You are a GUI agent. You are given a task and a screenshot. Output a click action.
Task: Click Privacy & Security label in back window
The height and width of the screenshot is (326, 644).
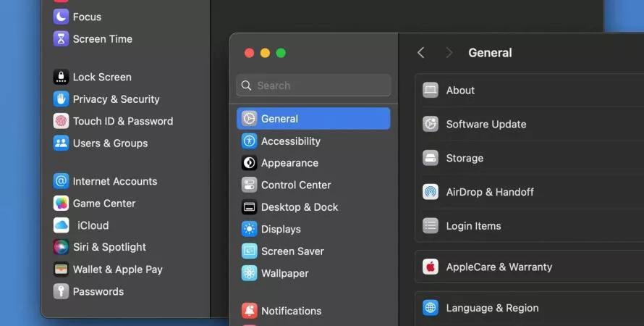point(116,99)
